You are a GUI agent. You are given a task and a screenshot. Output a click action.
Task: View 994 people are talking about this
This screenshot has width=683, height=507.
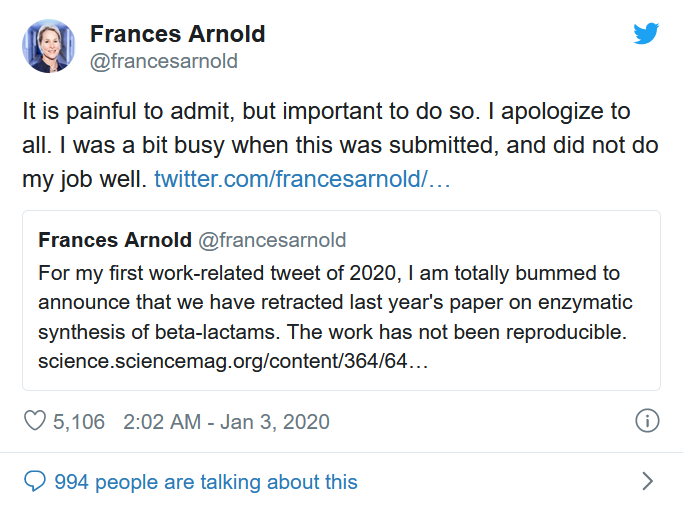(x=205, y=482)
